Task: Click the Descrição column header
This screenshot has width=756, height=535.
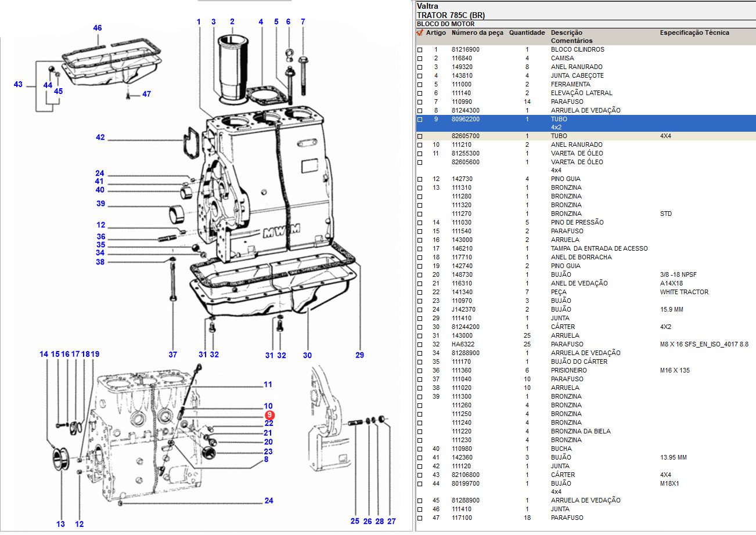Action: coord(566,33)
